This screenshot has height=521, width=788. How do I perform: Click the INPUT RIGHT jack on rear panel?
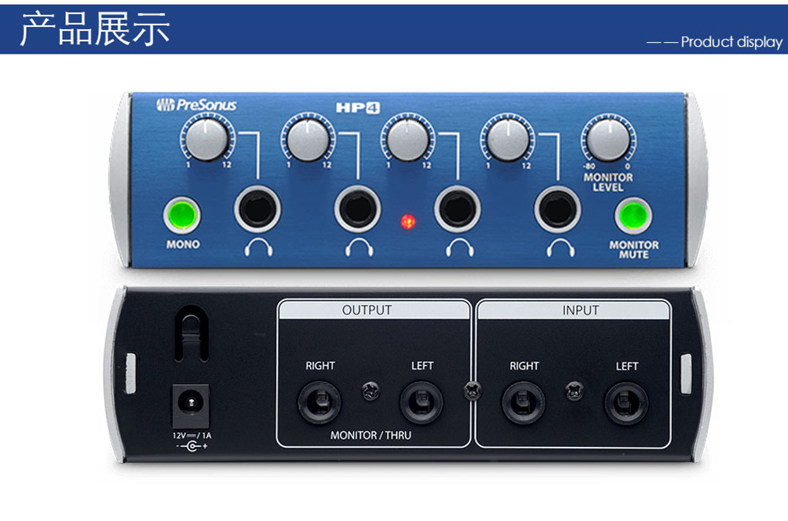tap(523, 403)
